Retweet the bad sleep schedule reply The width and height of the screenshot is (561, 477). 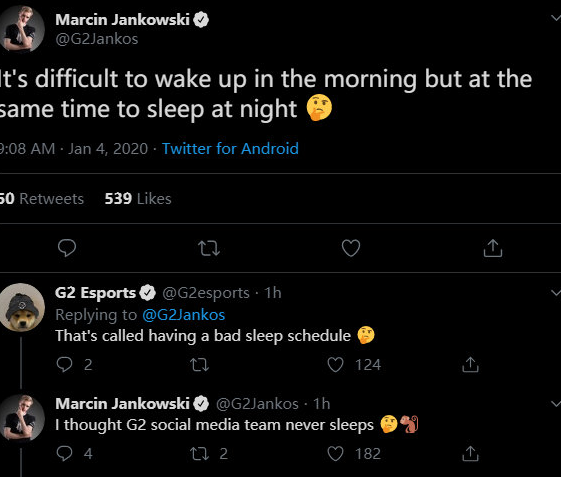point(199,365)
